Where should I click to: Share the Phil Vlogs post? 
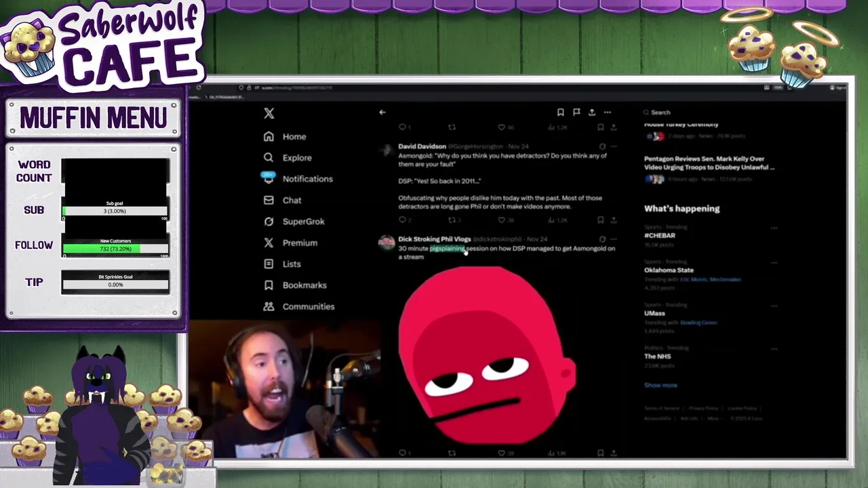pos(614,453)
